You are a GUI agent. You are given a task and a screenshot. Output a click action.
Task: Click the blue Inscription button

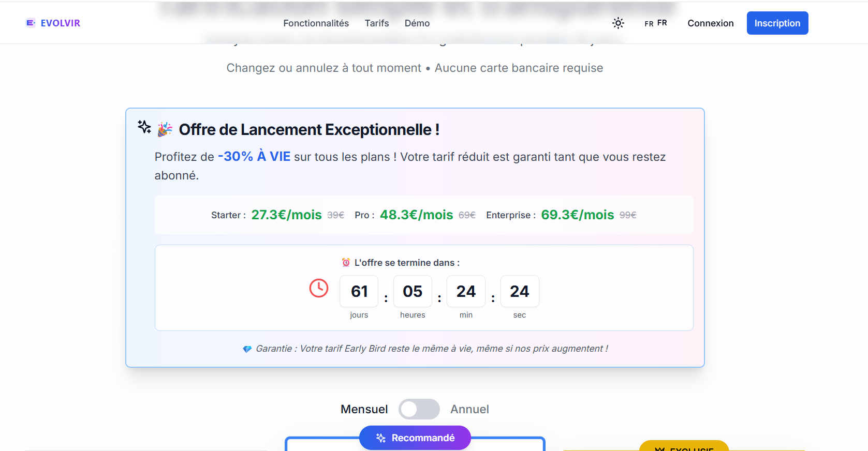(777, 23)
